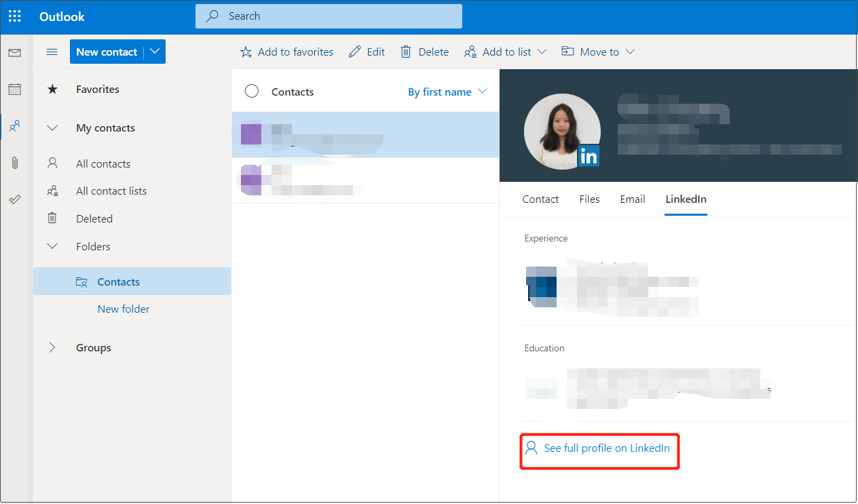The height and width of the screenshot is (504, 858).
Task: Select All contact lists in the sidebar
Action: (111, 191)
